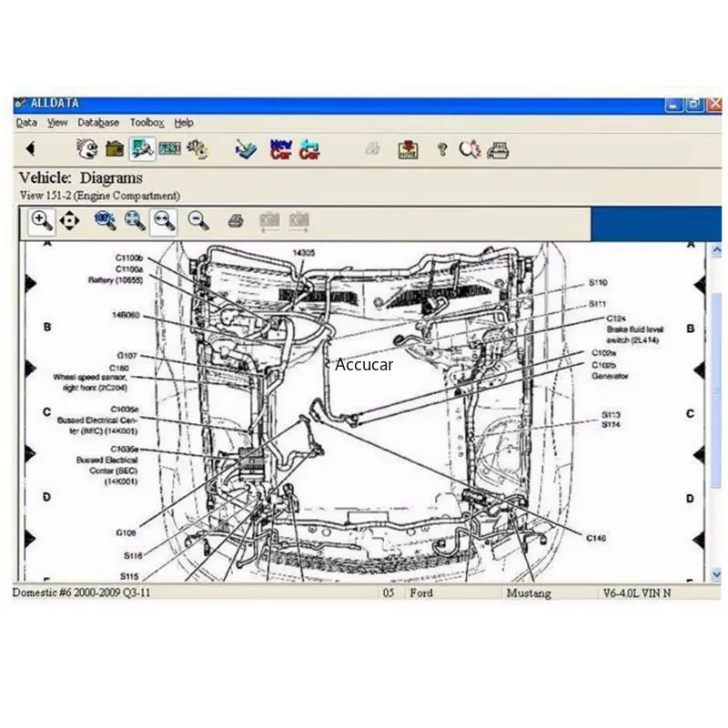This screenshot has width=728, height=728.
Task: Click the previous car arrow icon
Action: pyautogui.click(x=309, y=149)
